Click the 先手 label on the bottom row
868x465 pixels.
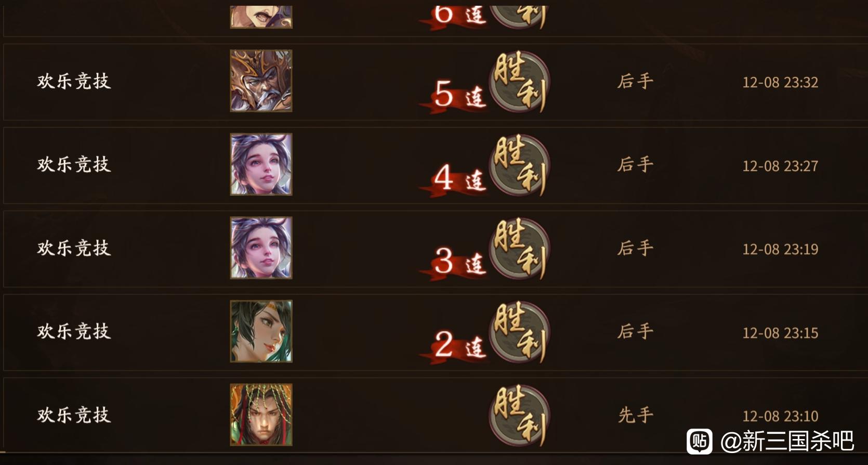pos(635,415)
